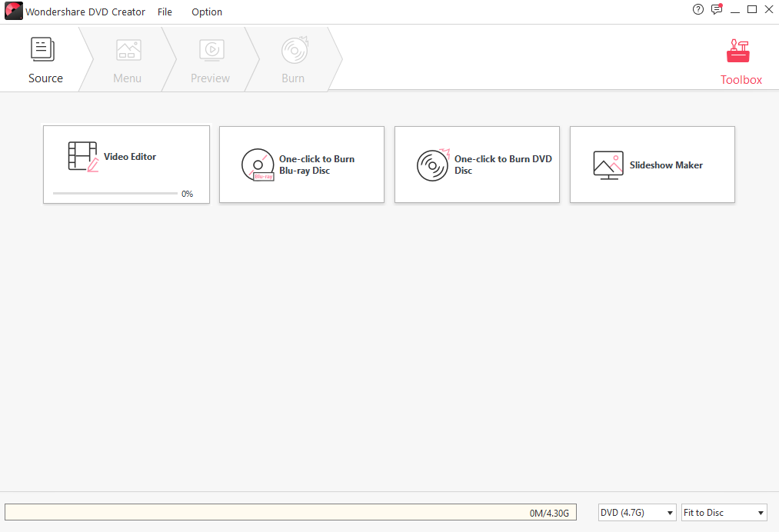Click the 0M/4.30G capacity text
The width and height of the screenshot is (779, 532).
[x=549, y=513]
